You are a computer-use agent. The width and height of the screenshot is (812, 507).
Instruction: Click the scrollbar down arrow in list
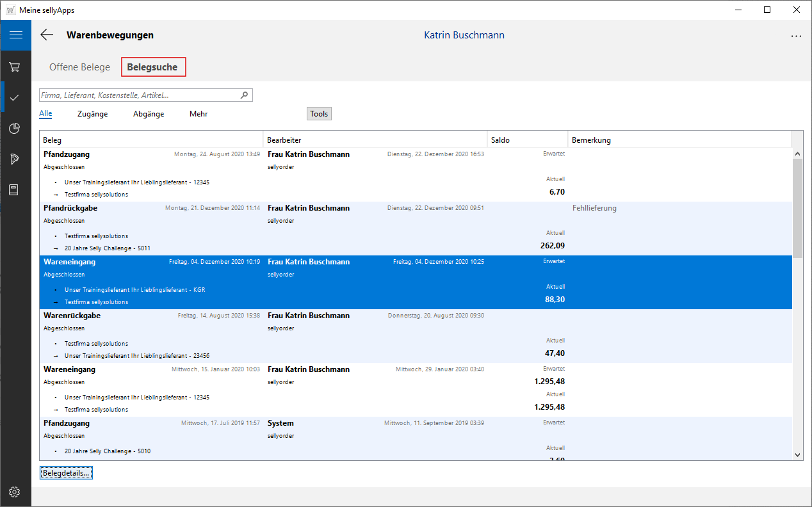[797, 455]
